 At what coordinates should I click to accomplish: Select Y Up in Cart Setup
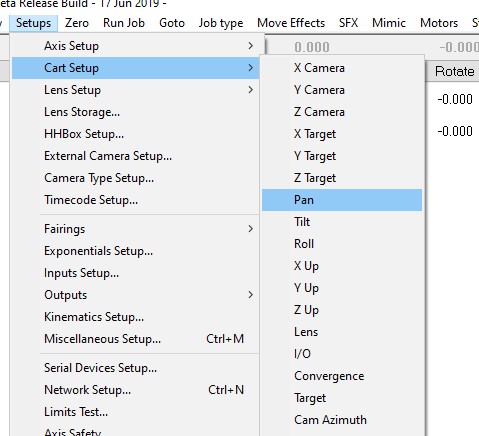(342, 288)
